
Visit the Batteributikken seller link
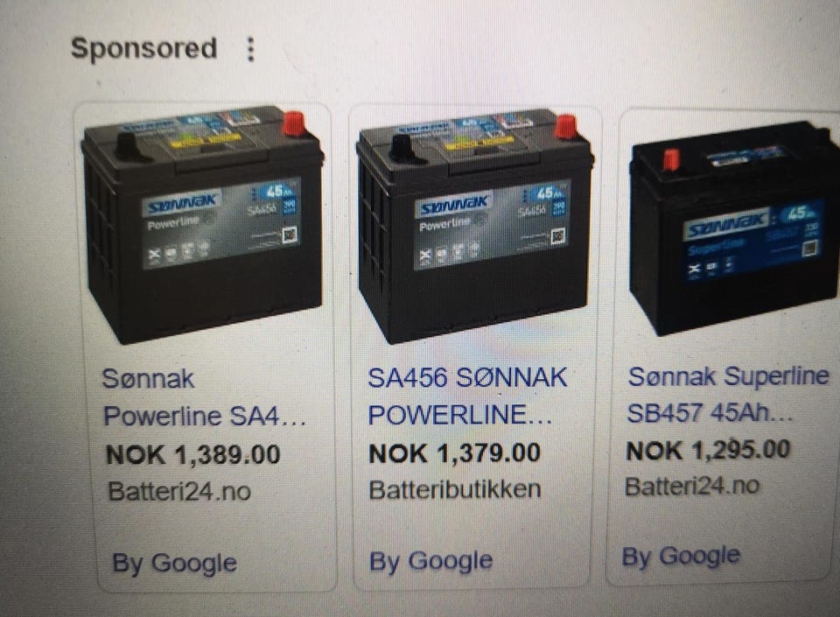pos(454,489)
